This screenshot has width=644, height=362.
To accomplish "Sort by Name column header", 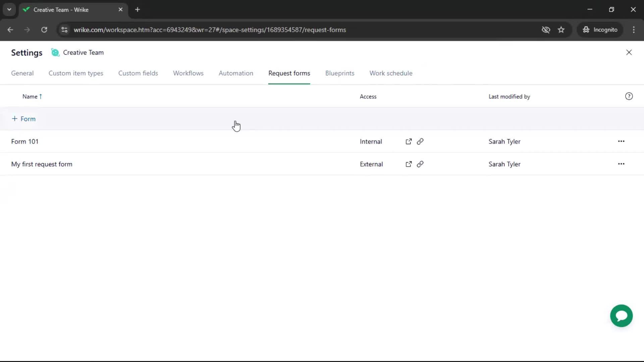I will click(32, 97).
